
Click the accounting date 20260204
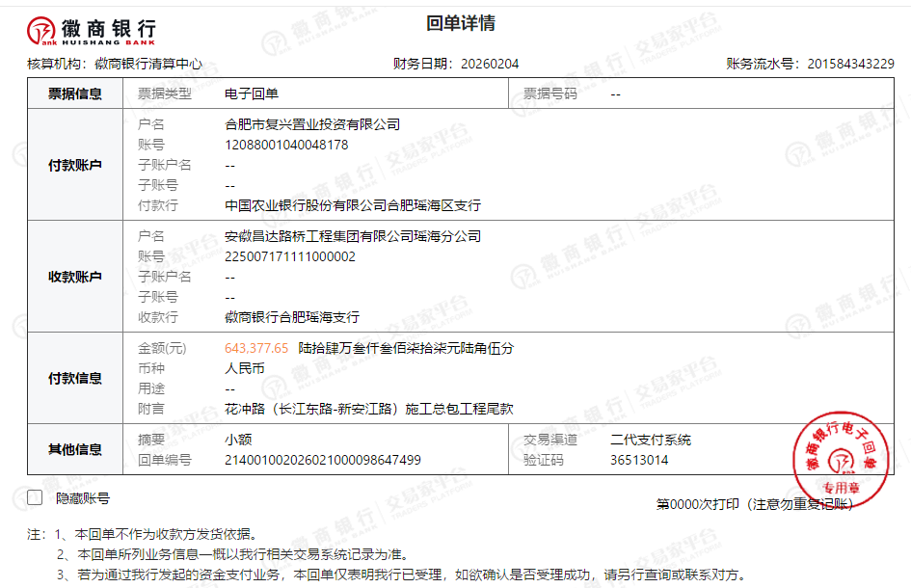pyautogui.click(x=490, y=64)
